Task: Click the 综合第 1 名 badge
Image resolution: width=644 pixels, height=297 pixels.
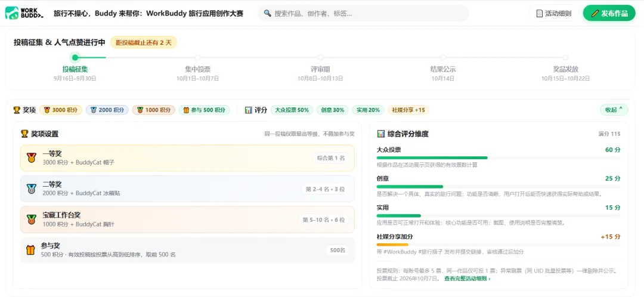Action: coord(331,157)
